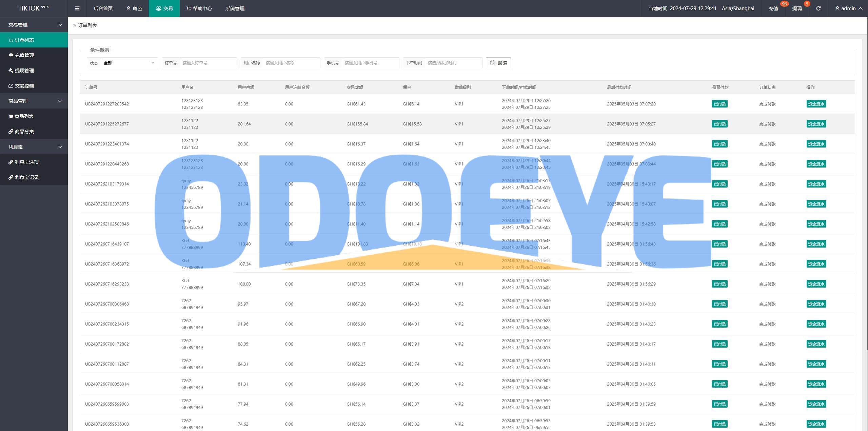Click the 充值 notification badge 96
The width and height of the screenshot is (868, 431).
784,4
